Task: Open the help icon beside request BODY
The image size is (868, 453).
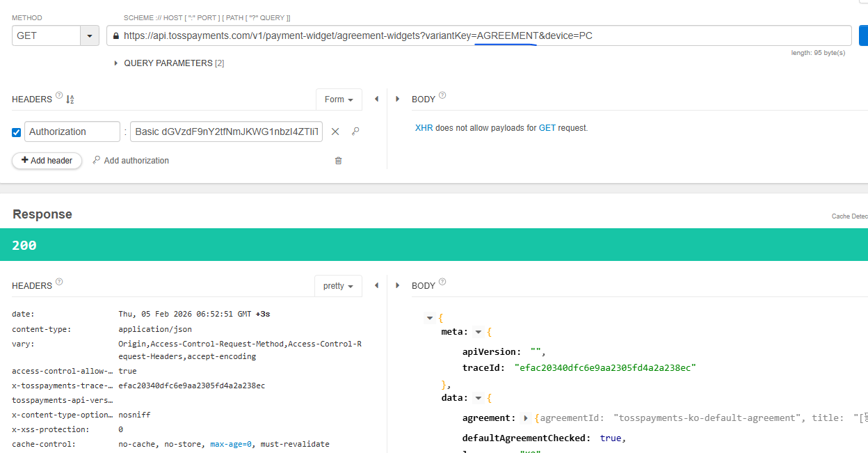Action: coord(442,96)
